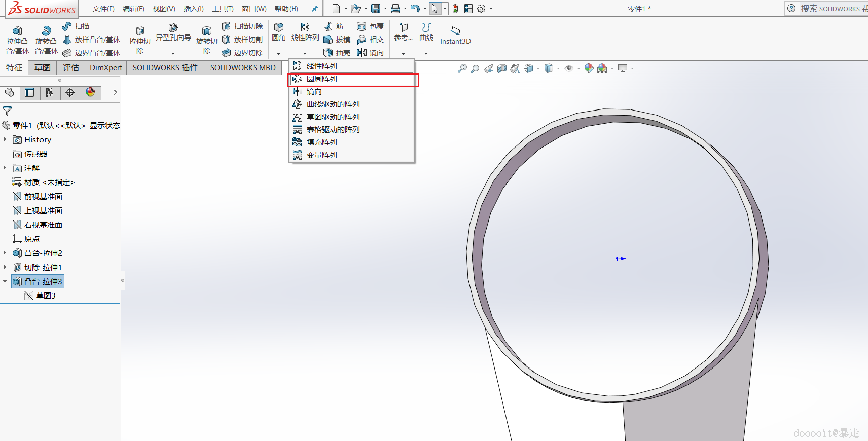868x441 pixels.
Task: Open the 文件(F) menu
Action: tap(103, 9)
